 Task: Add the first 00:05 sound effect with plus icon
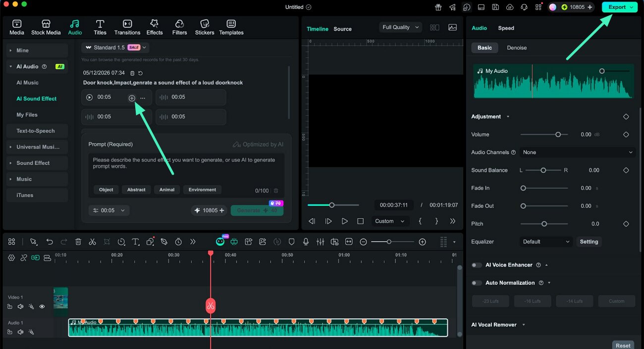(132, 98)
